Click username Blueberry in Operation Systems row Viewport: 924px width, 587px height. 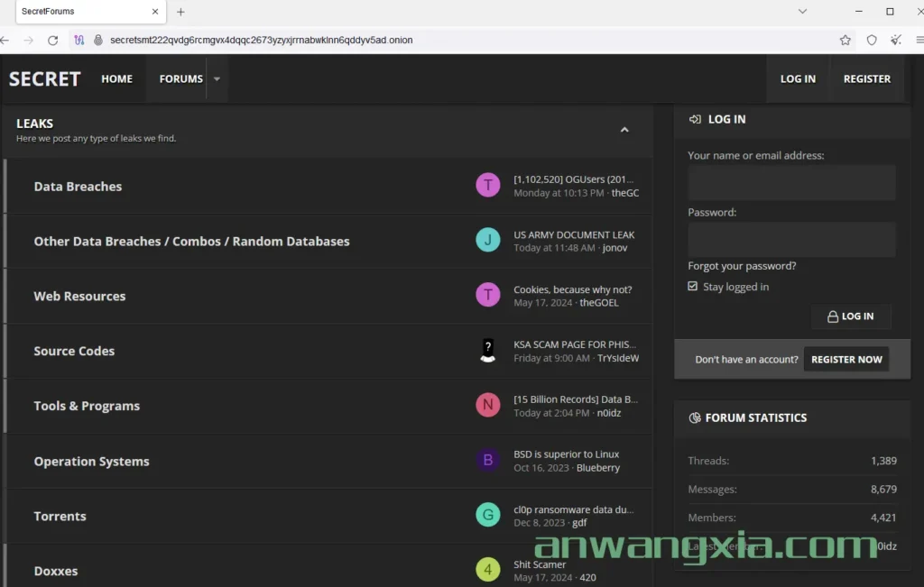tap(597, 467)
